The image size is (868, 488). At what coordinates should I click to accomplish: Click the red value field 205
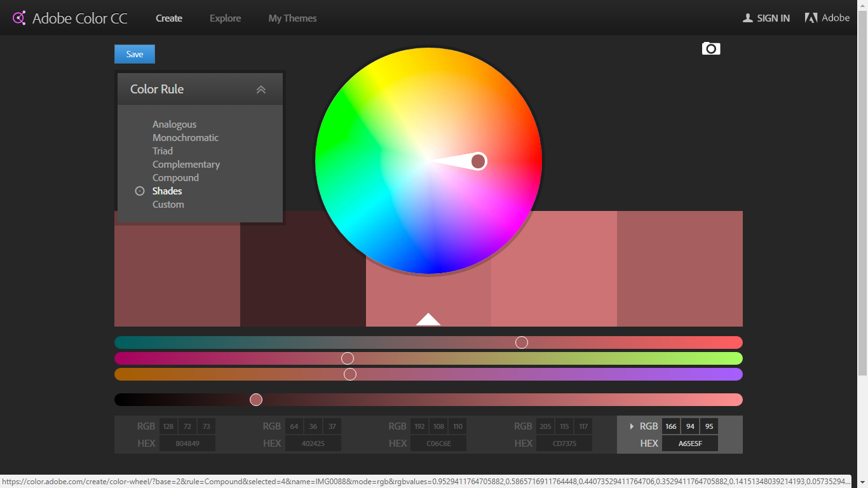(x=545, y=426)
